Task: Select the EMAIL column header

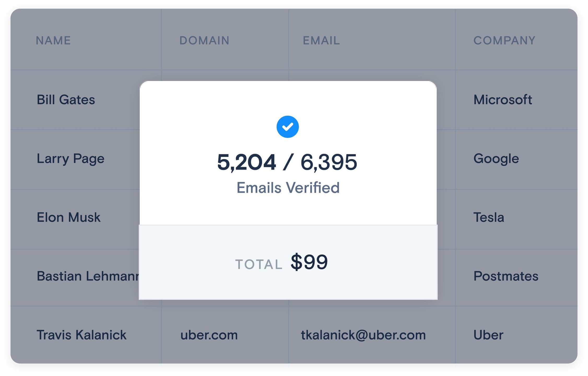Action: (x=321, y=40)
